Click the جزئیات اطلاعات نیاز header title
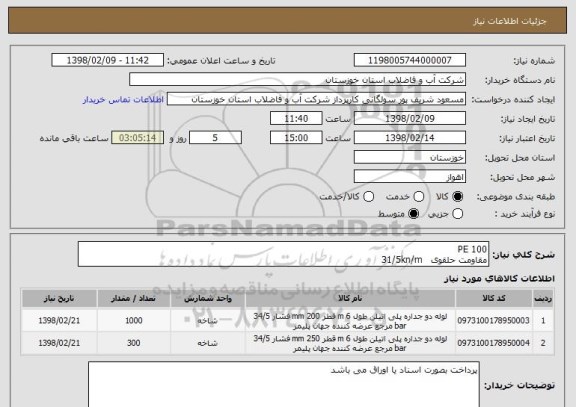 [x=509, y=21]
